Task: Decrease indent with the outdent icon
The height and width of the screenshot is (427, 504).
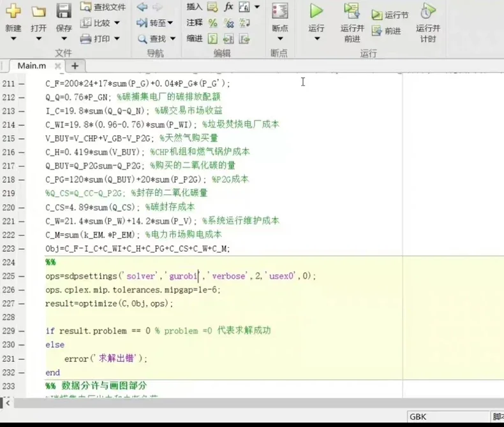Action: tap(244, 39)
